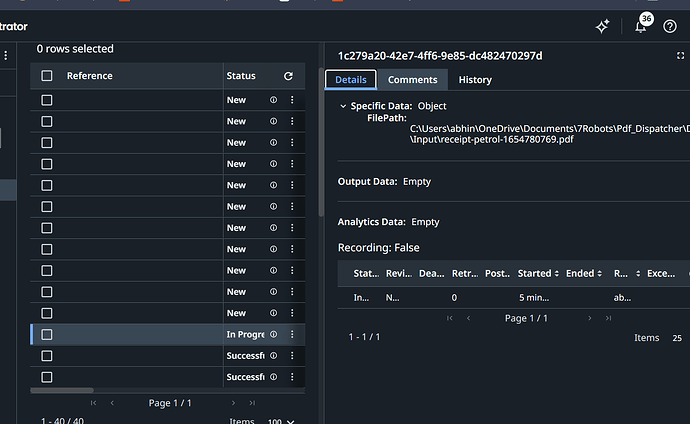Switch to the Details tab

[x=351, y=80]
